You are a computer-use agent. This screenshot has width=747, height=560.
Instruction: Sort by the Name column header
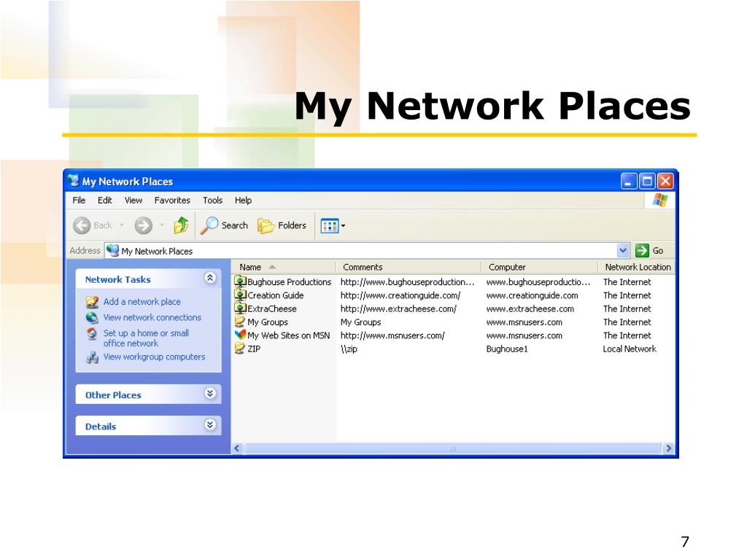[284, 267]
